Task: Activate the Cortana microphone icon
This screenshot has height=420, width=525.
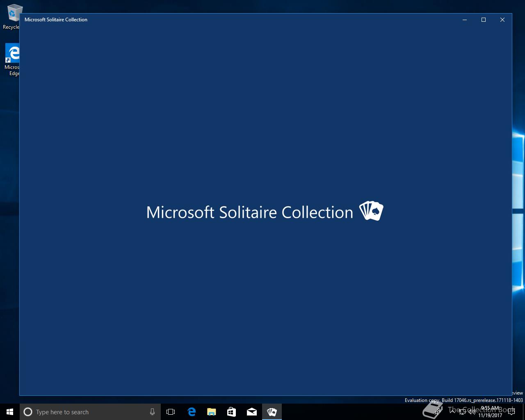Action: [x=152, y=412]
